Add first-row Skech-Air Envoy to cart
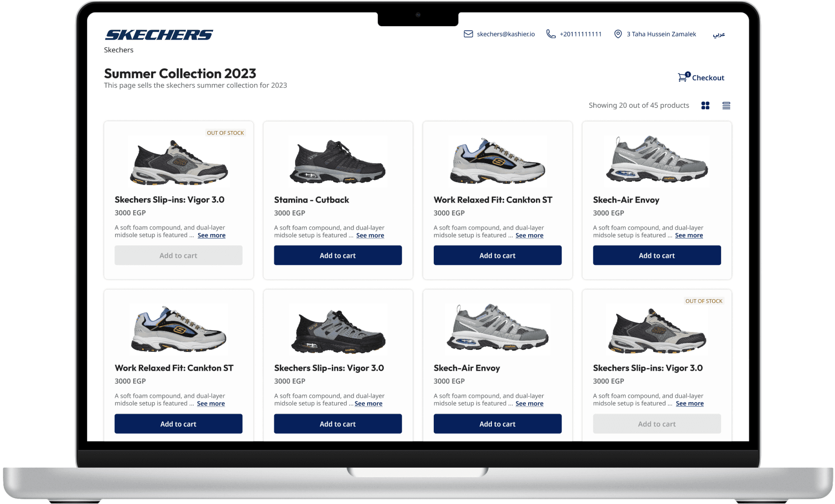The height and width of the screenshot is (504, 835). [x=656, y=255]
